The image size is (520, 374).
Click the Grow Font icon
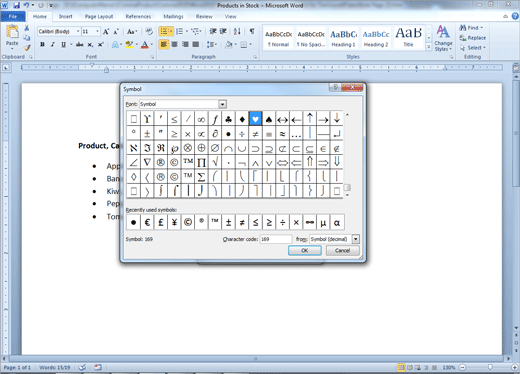(106, 32)
